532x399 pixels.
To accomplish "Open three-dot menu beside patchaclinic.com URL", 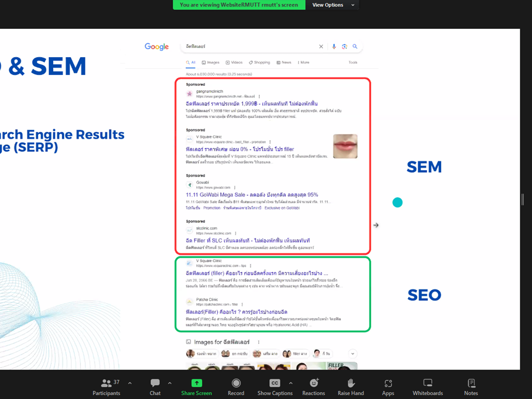I will click(242, 305).
